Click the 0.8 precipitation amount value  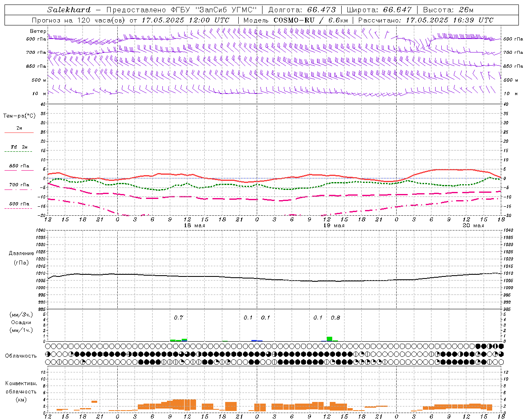(x=336, y=317)
